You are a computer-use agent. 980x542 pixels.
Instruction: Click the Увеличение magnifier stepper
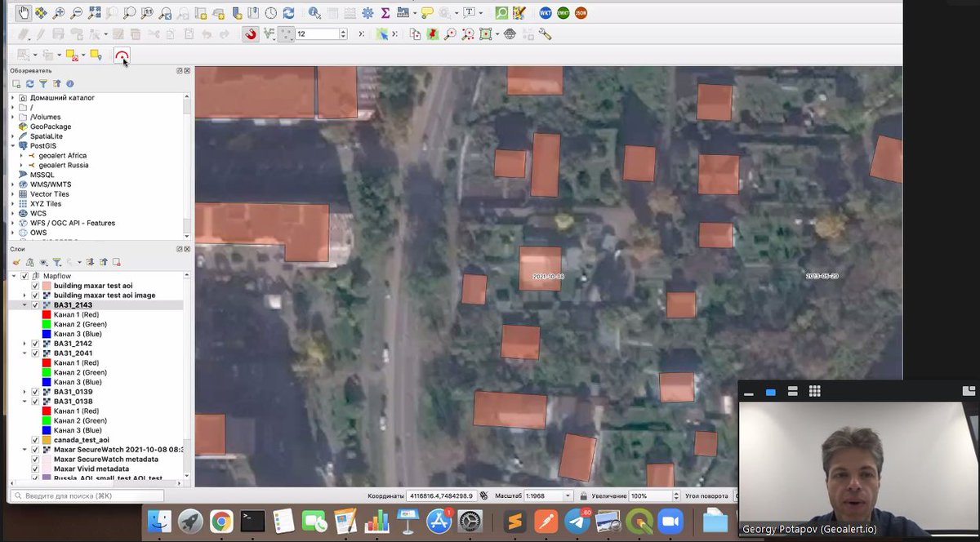pyautogui.click(x=675, y=495)
